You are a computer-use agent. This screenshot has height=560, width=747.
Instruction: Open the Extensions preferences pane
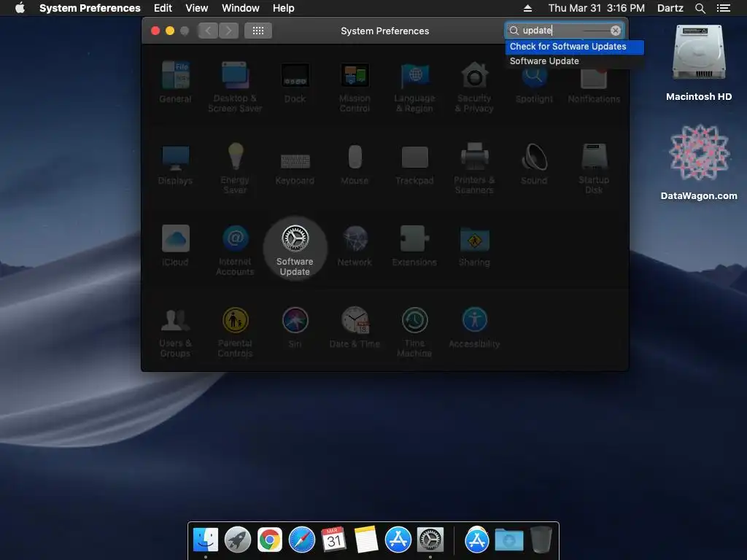tap(414, 246)
